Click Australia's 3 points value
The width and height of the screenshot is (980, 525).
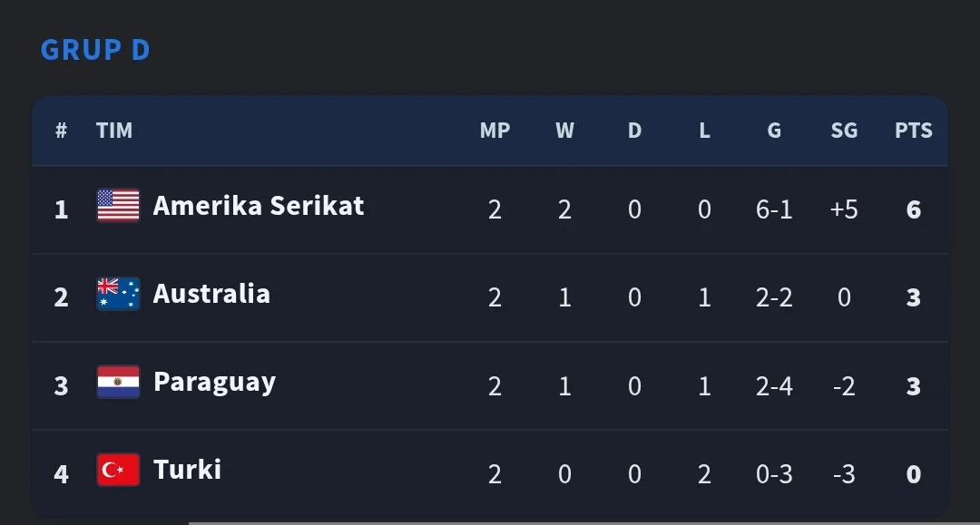click(914, 297)
